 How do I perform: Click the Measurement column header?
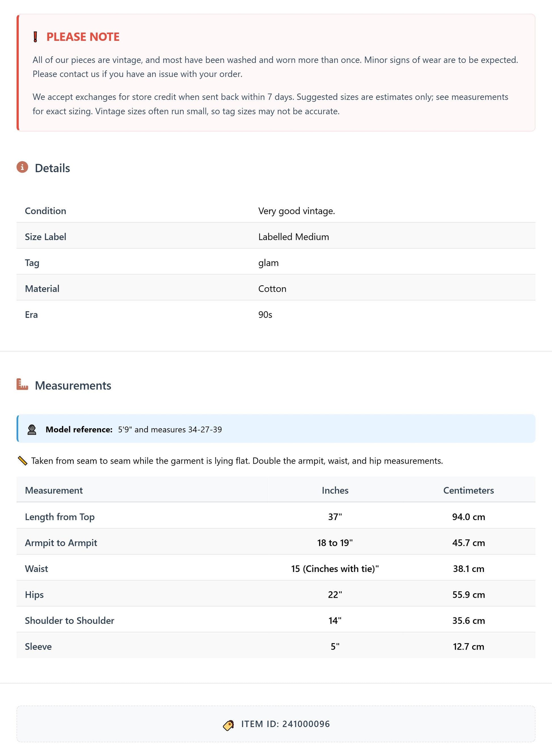click(54, 490)
